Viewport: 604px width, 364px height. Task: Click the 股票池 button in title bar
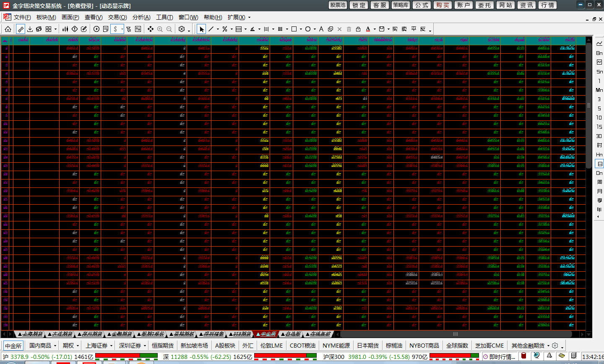pyautogui.click(x=338, y=5)
